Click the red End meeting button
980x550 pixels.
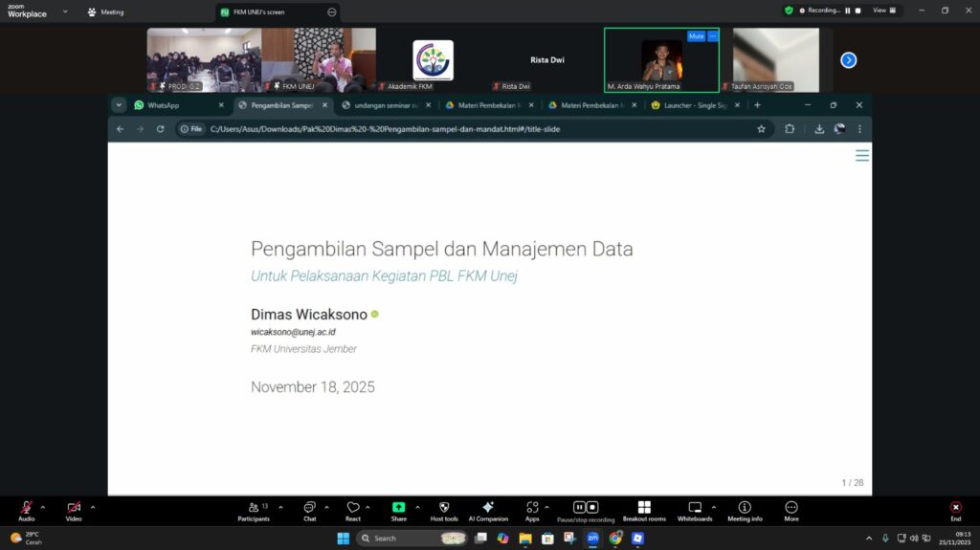pyautogui.click(x=955, y=509)
